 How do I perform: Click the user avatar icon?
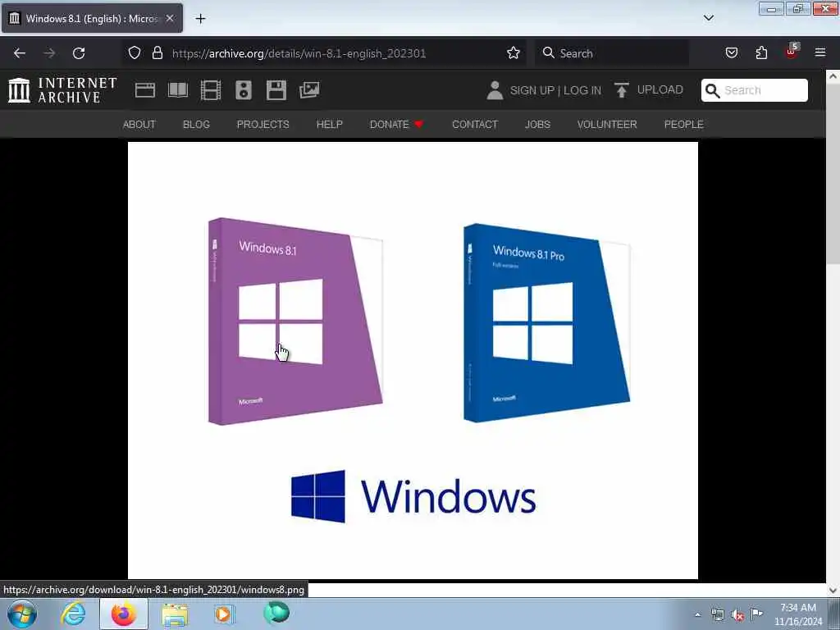[x=495, y=90]
